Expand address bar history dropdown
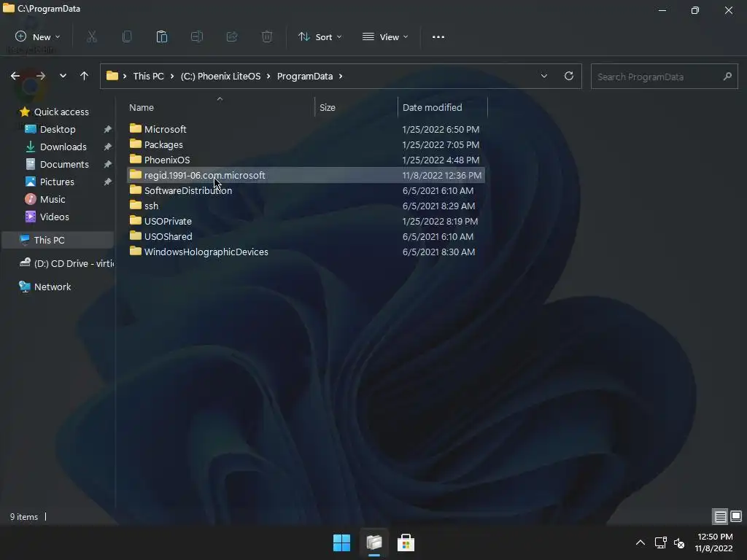Viewport: 747px width, 560px height. 544,76
